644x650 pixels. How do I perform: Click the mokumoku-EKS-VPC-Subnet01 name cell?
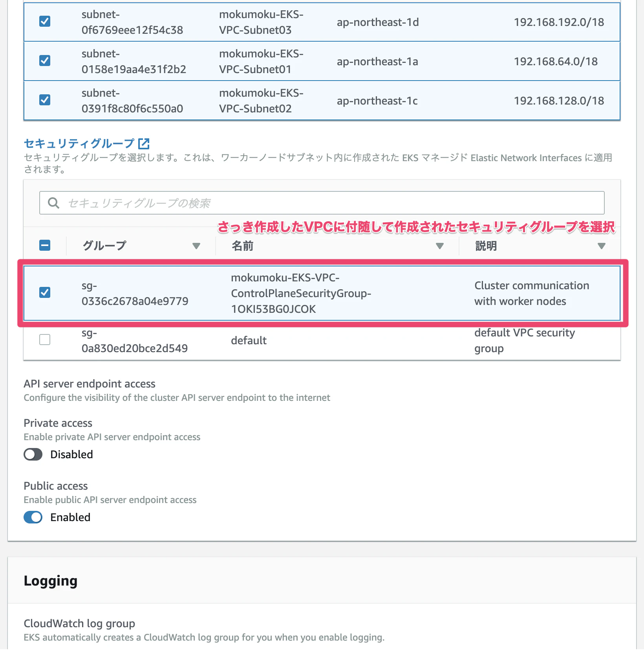point(261,61)
